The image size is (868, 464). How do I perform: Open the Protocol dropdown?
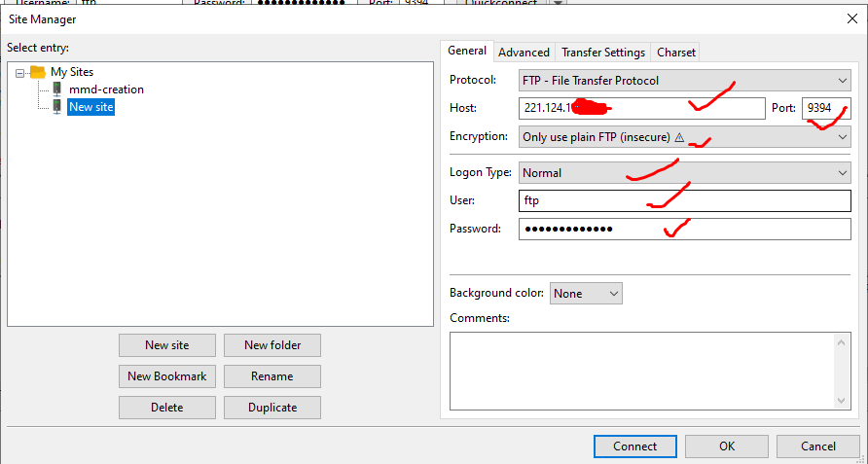684,81
